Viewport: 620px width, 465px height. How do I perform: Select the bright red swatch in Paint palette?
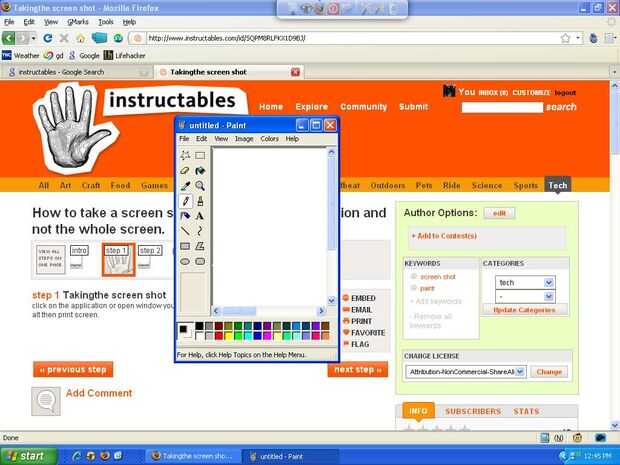coord(219,336)
